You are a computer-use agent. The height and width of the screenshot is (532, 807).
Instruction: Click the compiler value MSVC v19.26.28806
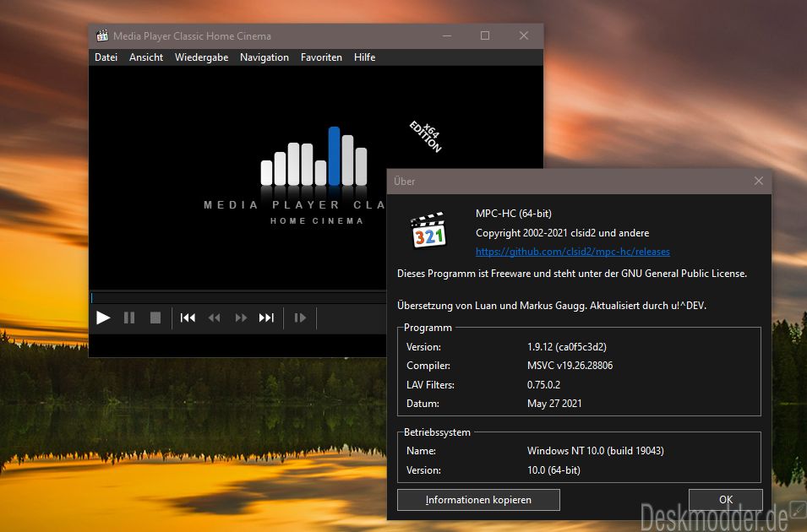pos(570,366)
